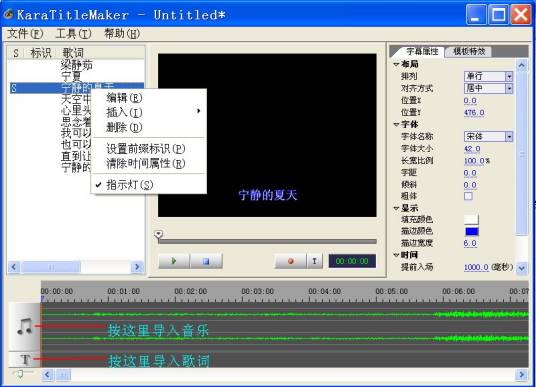The image size is (536, 387).
Task: Close the KaraTitleMaker window
Action: click(521, 15)
